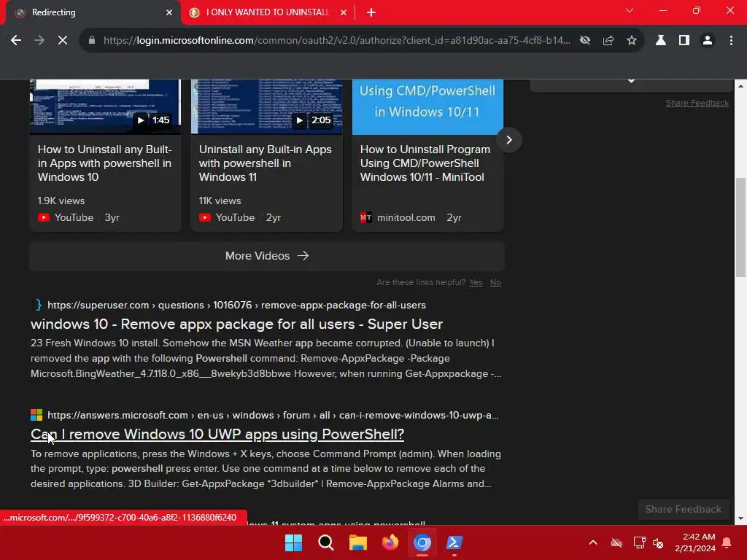747x560 pixels.
Task: Click the crossed-out eye icon in address bar
Action: coord(585,41)
